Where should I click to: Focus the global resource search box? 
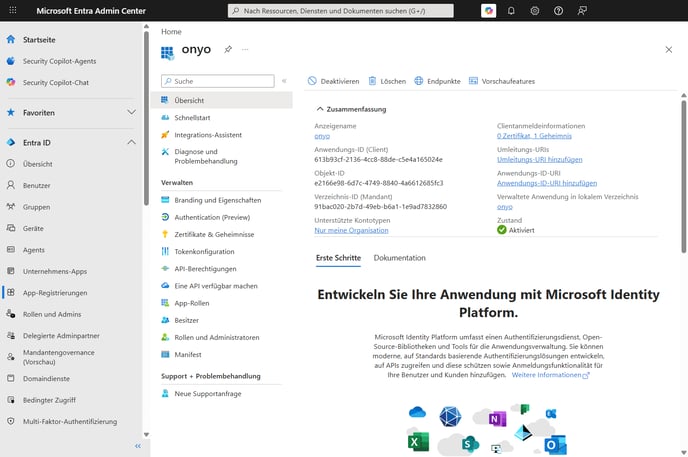tap(340, 11)
